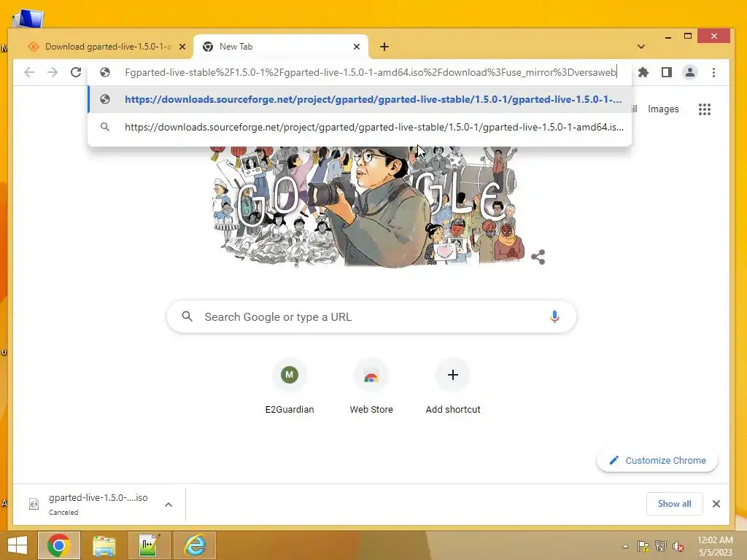Share the Google Doodle
The image size is (747, 560).
[x=538, y=257]
